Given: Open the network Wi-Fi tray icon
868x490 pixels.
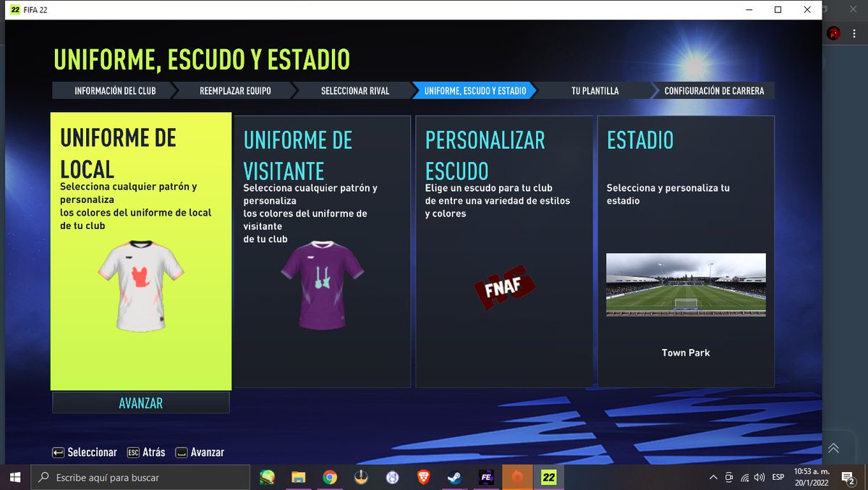Looking at the screenshot, I should pyautogui.click(x=744, y=477).
